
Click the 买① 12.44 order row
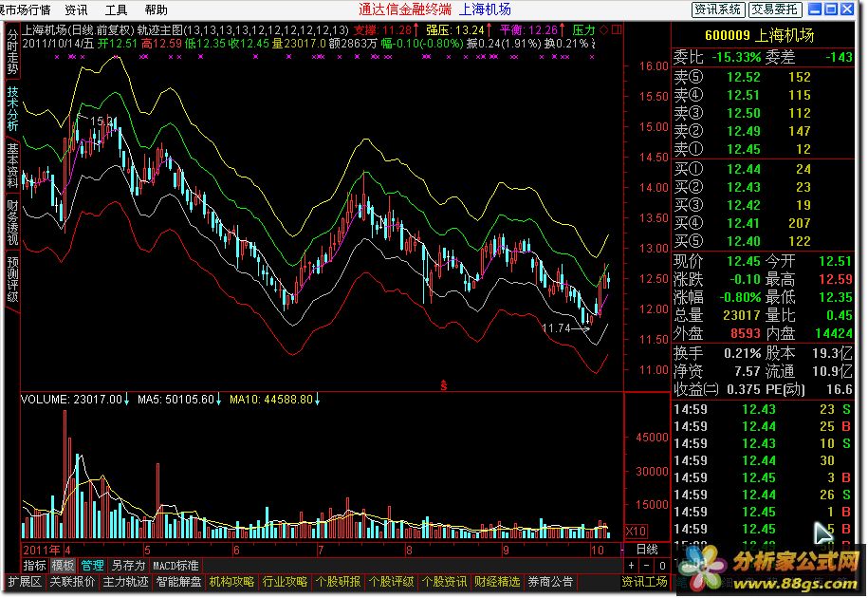pos(763,169)
